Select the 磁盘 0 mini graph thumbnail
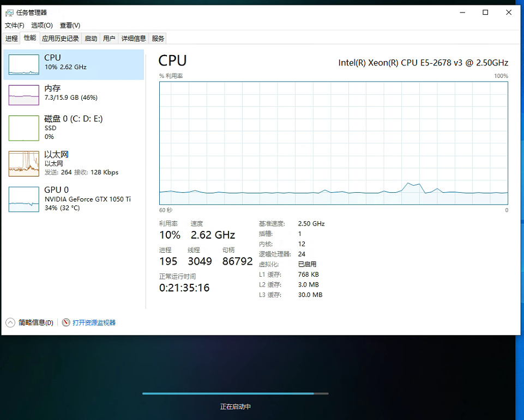The height and width of the screenshot is (420, 524). [x=24, y=128]
